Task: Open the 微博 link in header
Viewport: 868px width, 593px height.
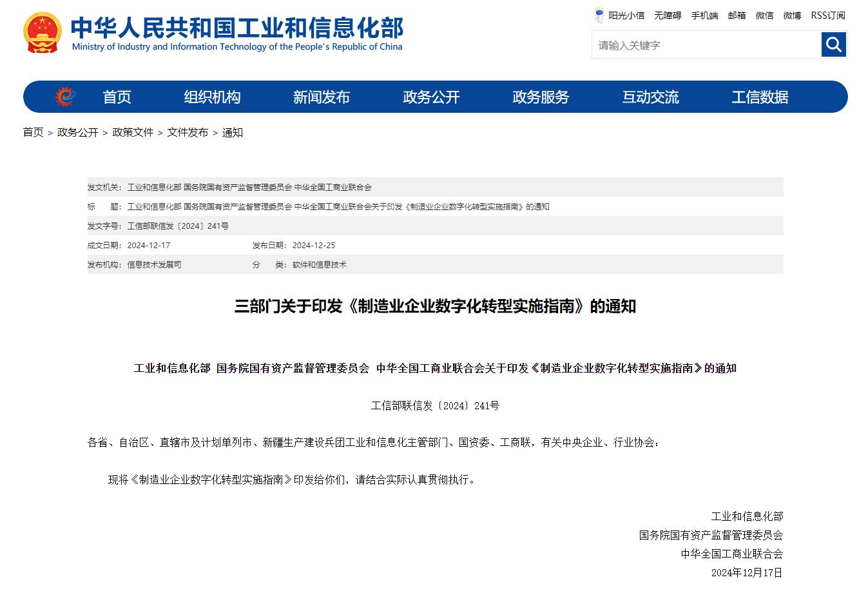Action: pyautogui.click(x=792, y=15)
